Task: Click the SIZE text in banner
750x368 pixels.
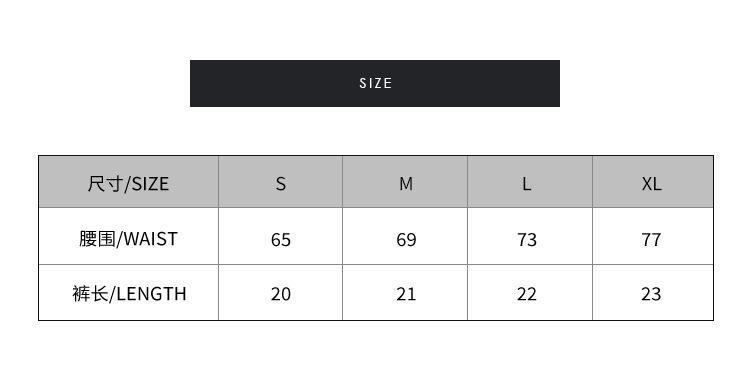Action: (x=375, y=83)
